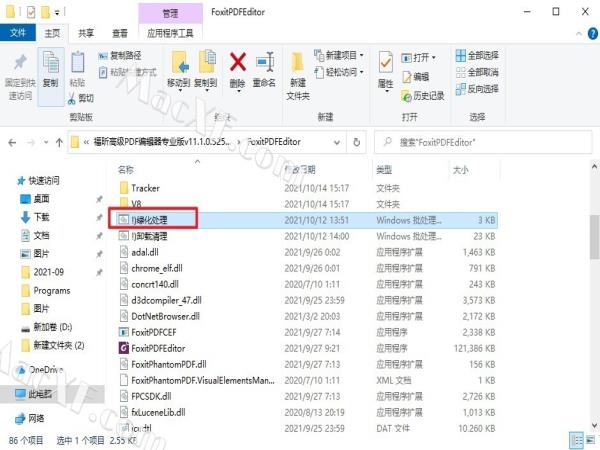Open Downloads in the navigation pane
Image resolution: width=600 pixels, height=450 pixels.
tap(35, 217)
